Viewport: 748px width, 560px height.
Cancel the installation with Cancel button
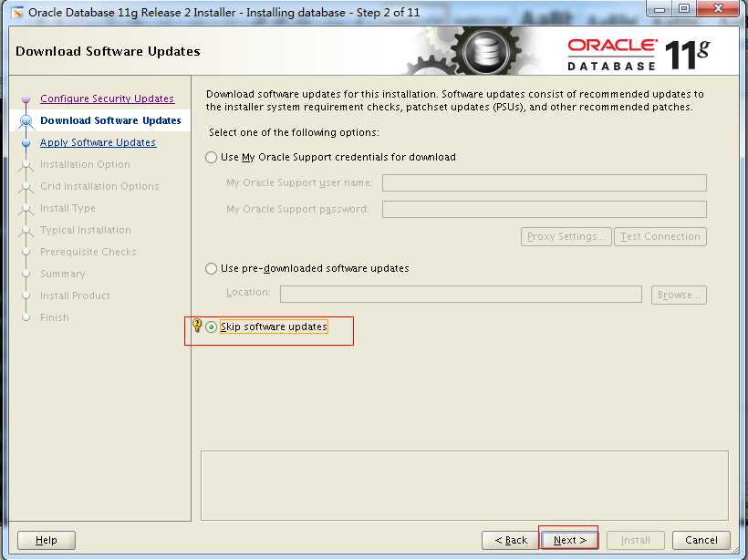click(x=701, y=540)
